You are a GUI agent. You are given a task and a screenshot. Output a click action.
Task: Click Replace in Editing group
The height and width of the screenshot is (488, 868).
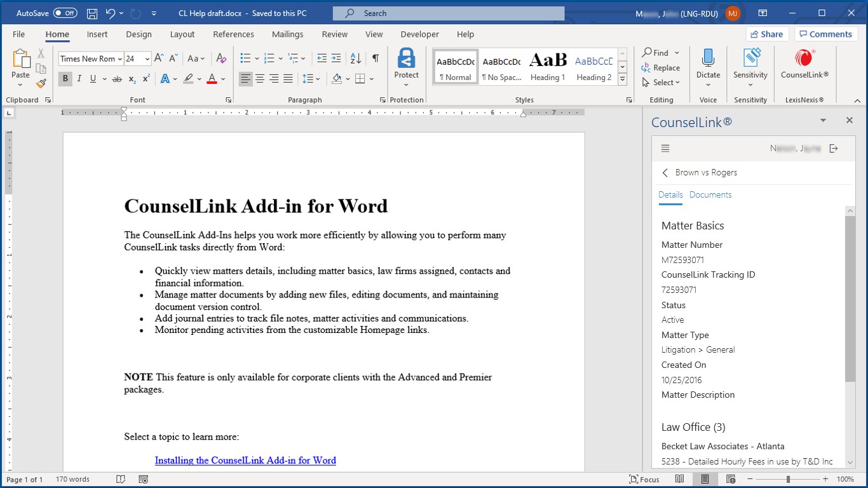pos(661,68)
